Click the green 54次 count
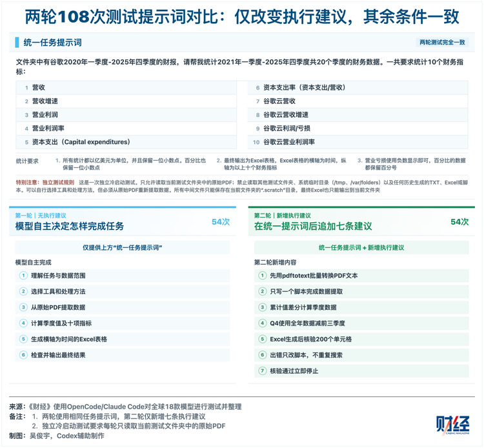Screen dimensions: 484x448 point(459,222)
